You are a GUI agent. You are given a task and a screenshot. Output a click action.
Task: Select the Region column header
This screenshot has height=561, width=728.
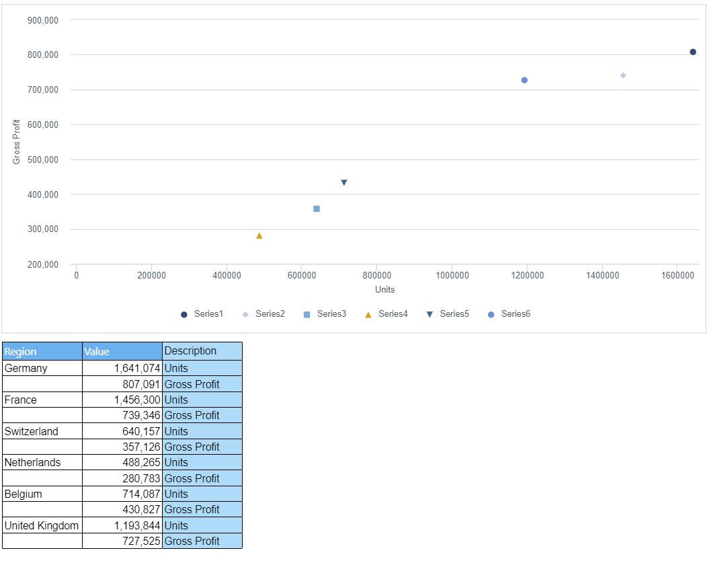42,351
